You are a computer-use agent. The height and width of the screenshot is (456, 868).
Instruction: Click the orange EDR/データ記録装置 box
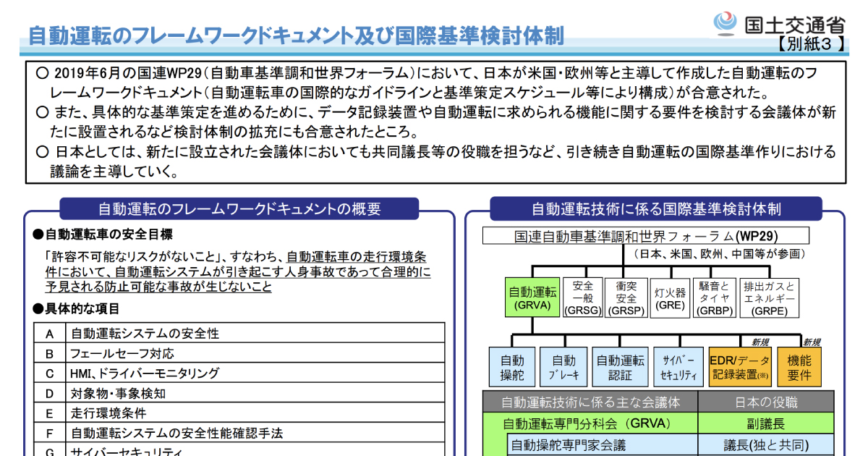pos(740,367)
